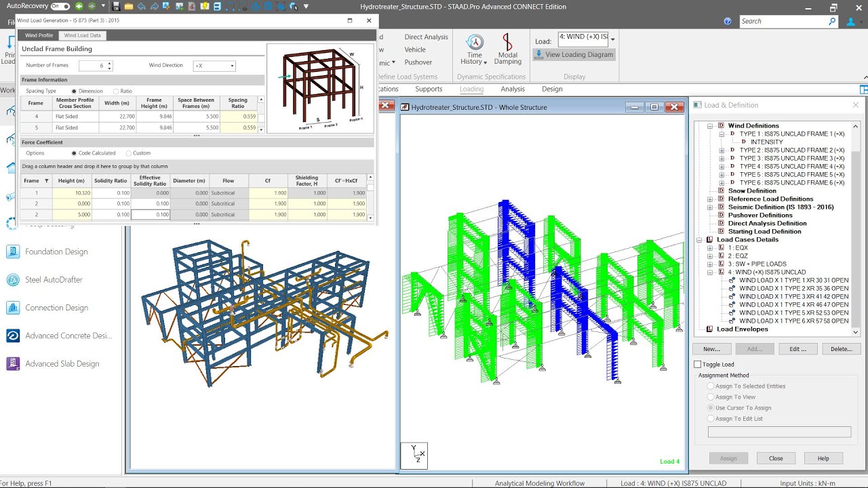This screenshot has width=868, height=488.
Task: Click the search magnifier icon
Action: [x=832, y=21]
